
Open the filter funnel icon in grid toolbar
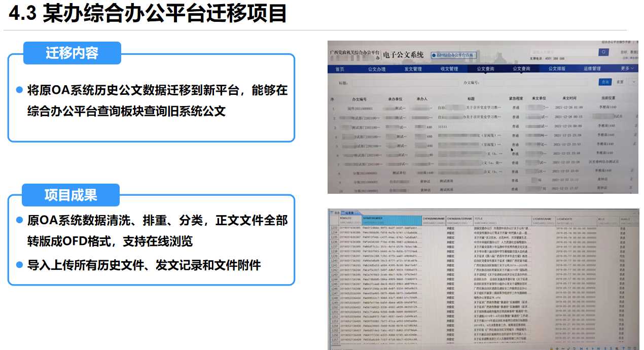pyautogui.click(x=623, y=347)
